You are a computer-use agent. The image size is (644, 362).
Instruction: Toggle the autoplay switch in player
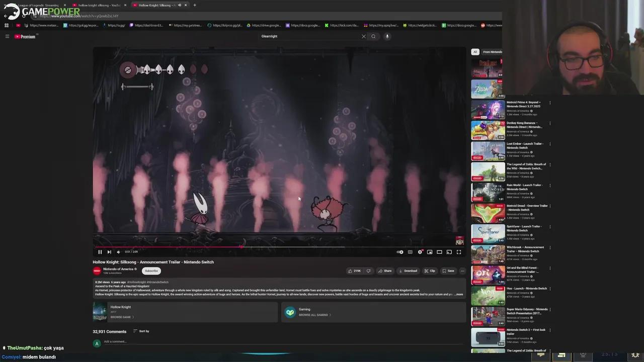[400, 252]
